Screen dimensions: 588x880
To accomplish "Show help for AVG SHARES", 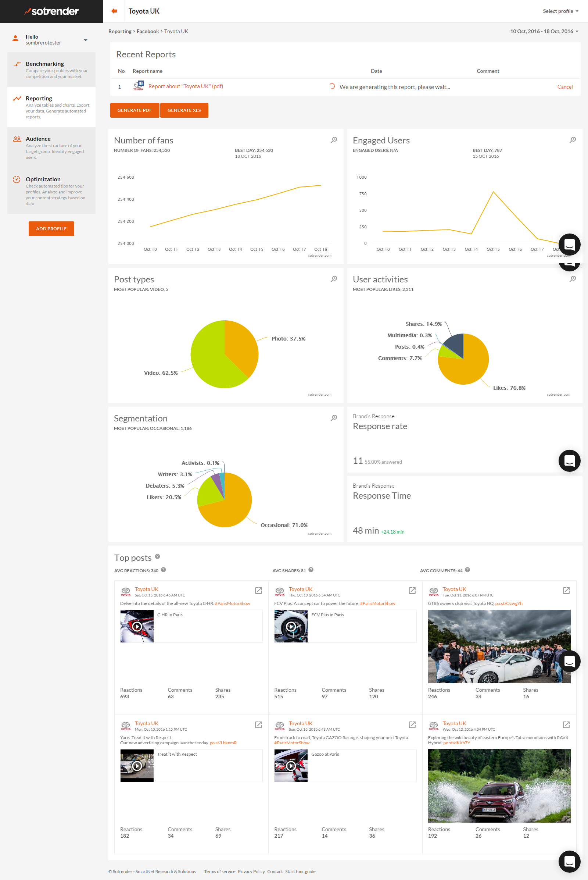I will (311, 570).
